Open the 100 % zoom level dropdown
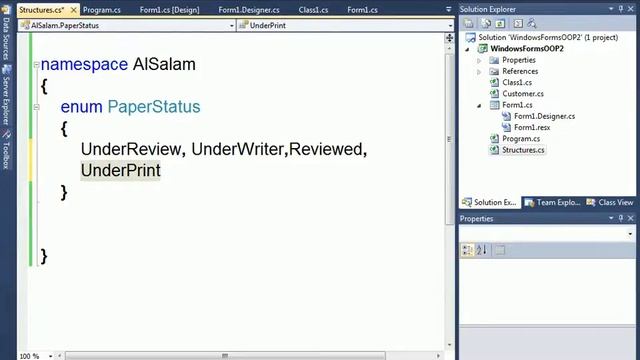The height and width of the screenshot is (360, 640). click(x=50, y=356)
